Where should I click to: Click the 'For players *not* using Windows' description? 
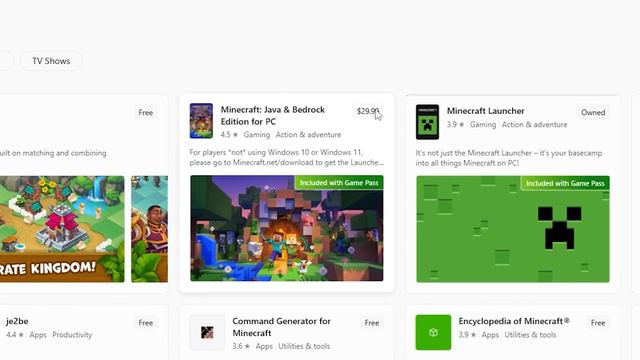tap(287, 157)
